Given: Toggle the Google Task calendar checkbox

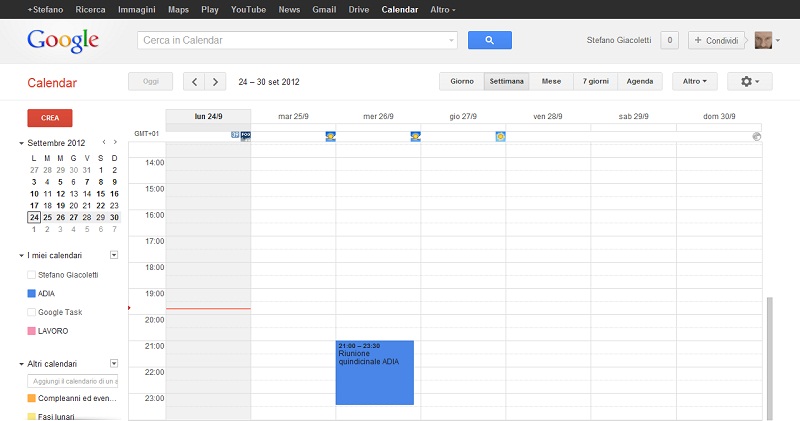Looking at the screenshot, I should pos(31,312).
